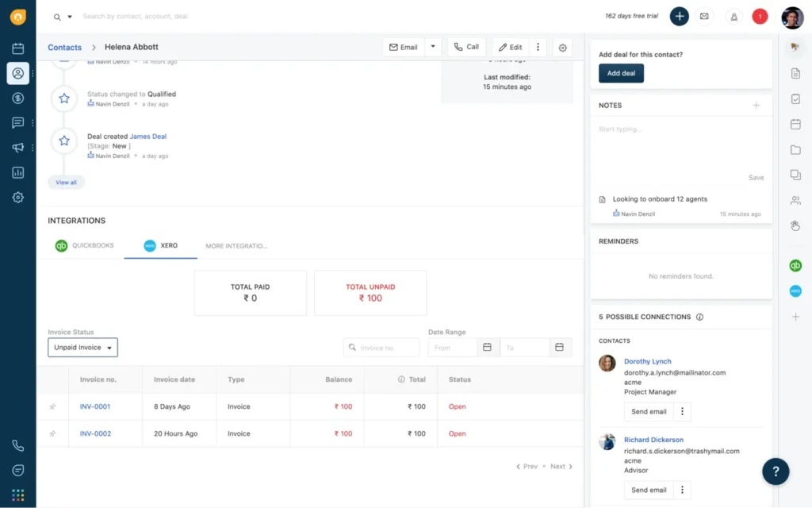Open the people icon in right rail

click(795, 200)
